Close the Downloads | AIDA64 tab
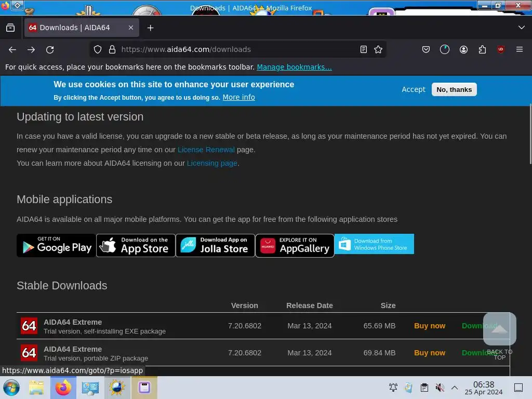This screenshot has height=399, width=532. pyautogui.click(x=131, y=28)
